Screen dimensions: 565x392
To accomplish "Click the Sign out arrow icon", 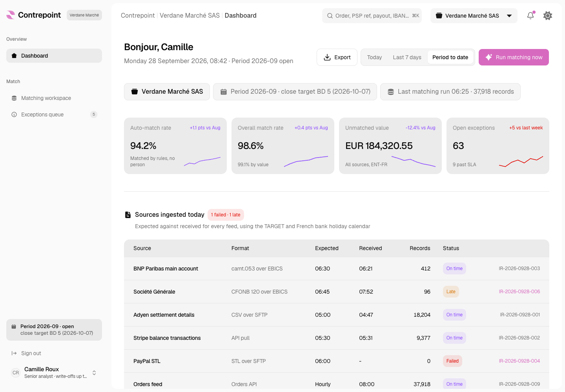I will coord(14,353).
